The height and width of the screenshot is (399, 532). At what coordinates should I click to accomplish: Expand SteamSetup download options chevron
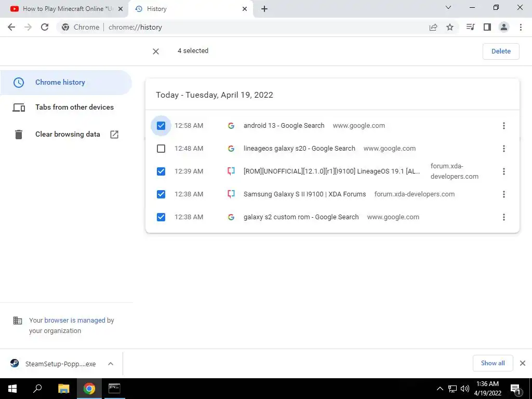click(111, 364)
